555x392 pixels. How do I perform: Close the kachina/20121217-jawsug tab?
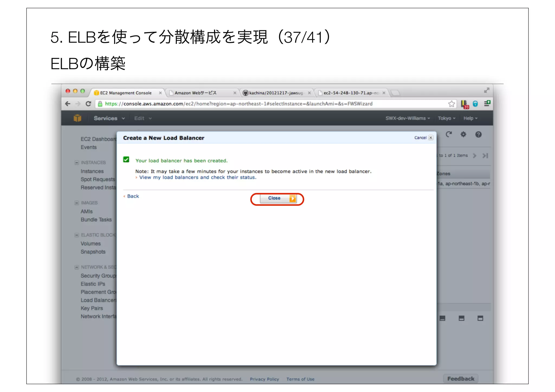[x=309, y=93]
